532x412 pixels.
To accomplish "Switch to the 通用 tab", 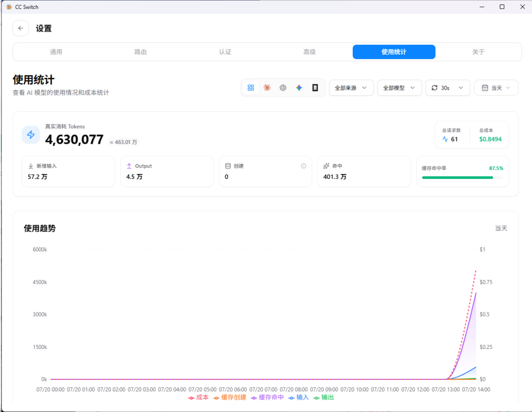I will tap(56, 52).
